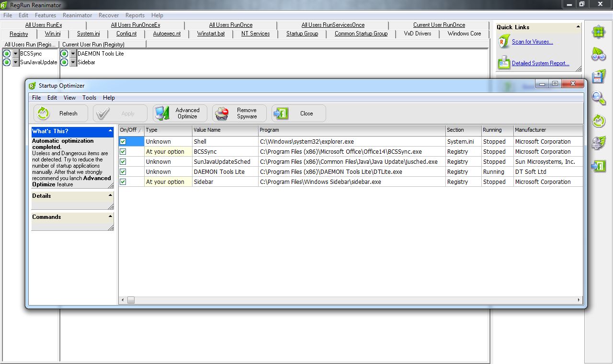The width and height of the screenshot is (613, 364).
Task: Open dropdown arrow next to BCSSync
Action: click(15, 54)
